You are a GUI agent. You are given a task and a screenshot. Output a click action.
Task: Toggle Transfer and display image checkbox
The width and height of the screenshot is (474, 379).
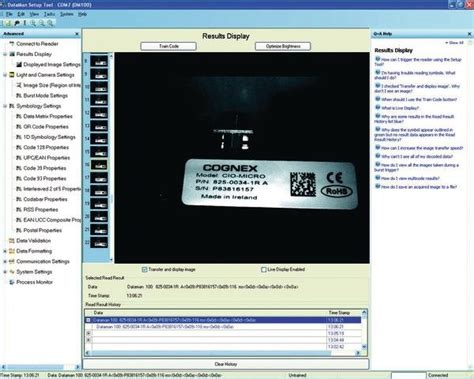pyautogui.click(x=145, y=270)
